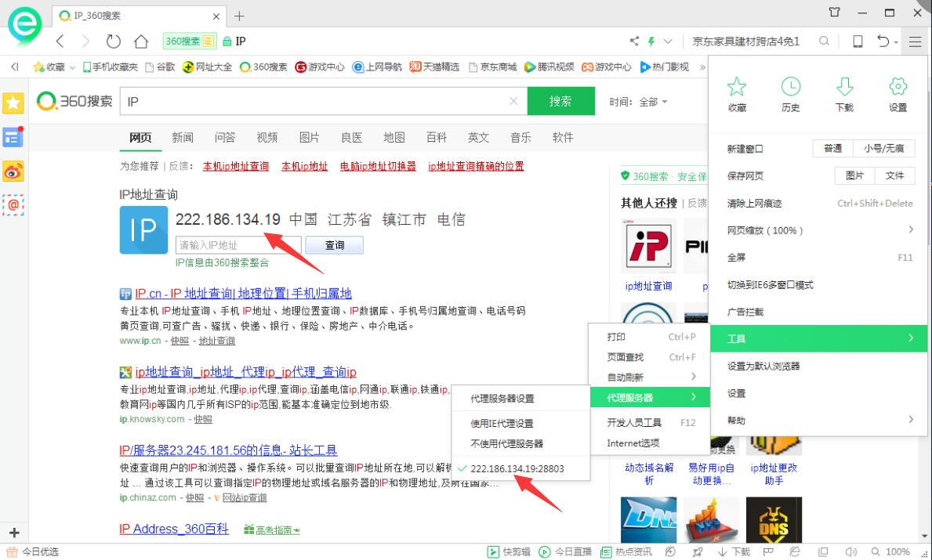Collapse bookmarks bar left arrow icon
The height and width of the screenshot is (560, 932).
tap(15, 67)
